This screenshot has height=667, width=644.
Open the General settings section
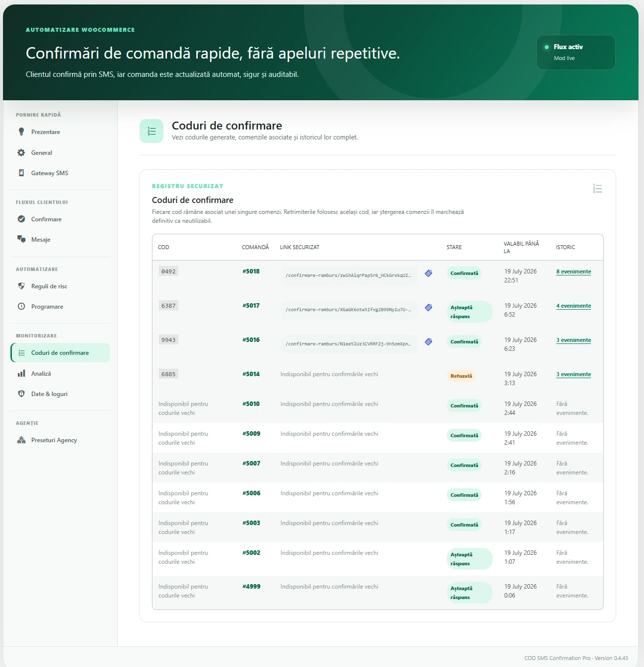(x=61, y=152)
